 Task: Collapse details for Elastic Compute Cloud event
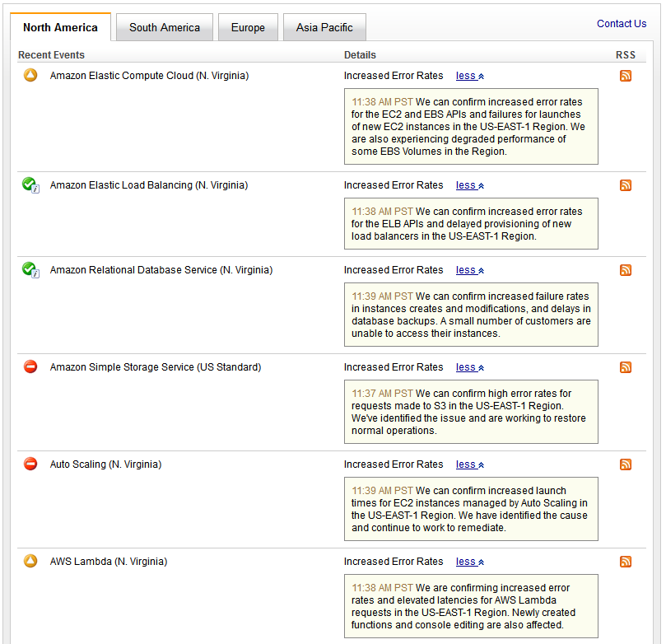point(470,76)
